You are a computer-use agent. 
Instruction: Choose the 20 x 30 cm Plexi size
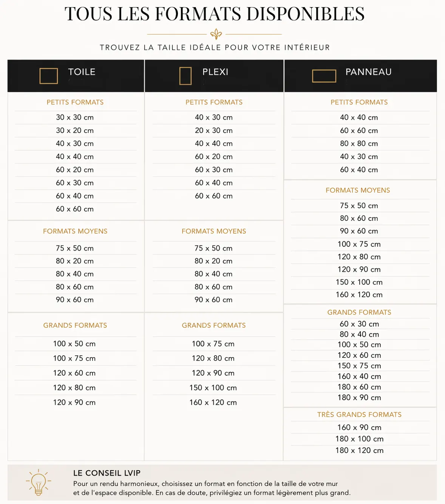(x=214, y=131)
